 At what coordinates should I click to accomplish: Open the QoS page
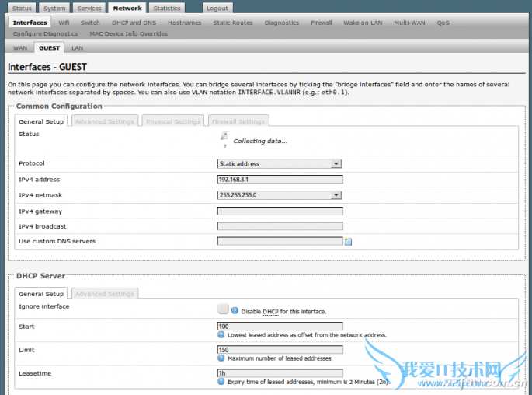tap(443, 23)
